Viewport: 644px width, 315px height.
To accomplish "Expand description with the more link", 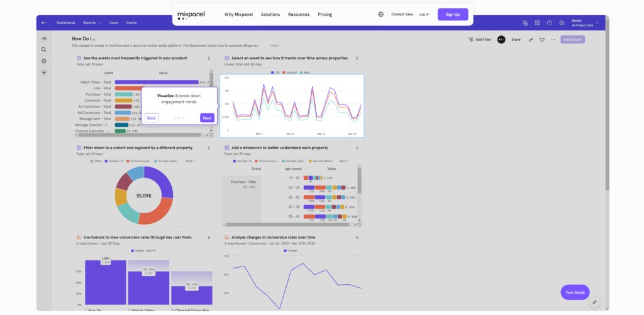I will (274, 46).
